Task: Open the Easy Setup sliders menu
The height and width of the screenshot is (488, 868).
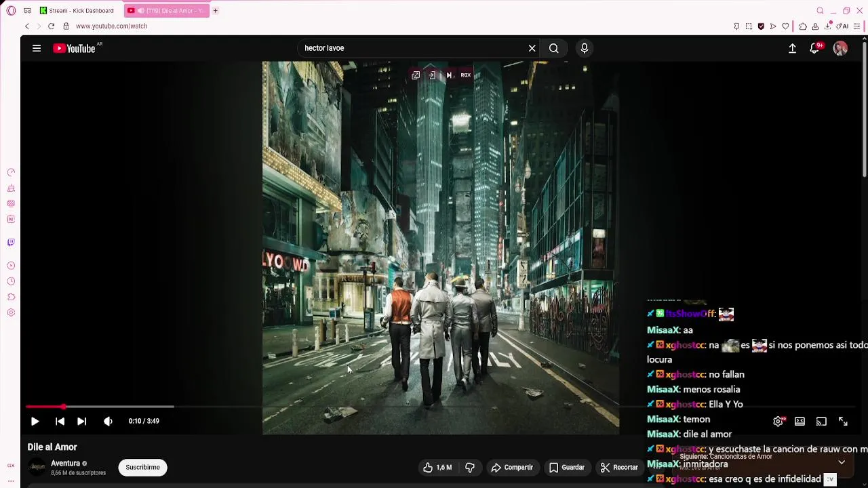Action: 857,26
